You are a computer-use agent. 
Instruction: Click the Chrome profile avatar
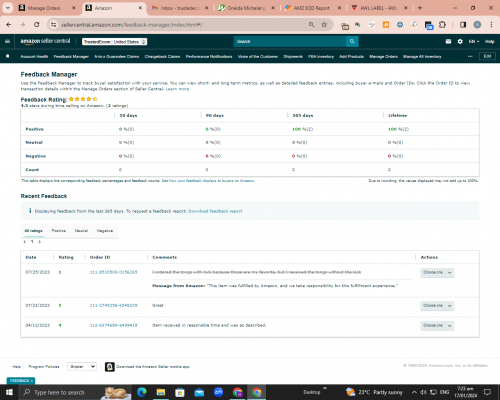pos(477,25)
